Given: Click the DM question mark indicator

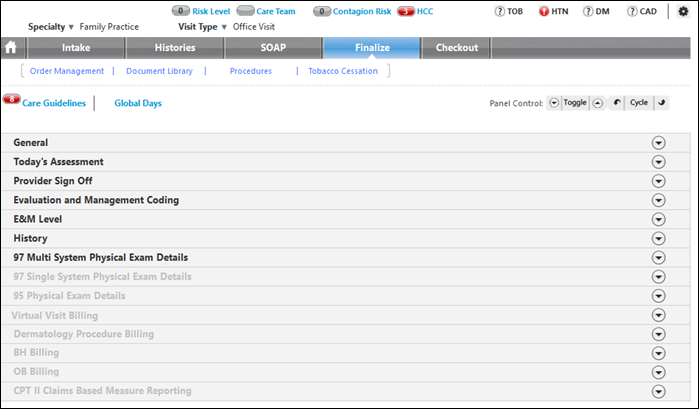Looking at the screenshot, I should pos(588,11).
